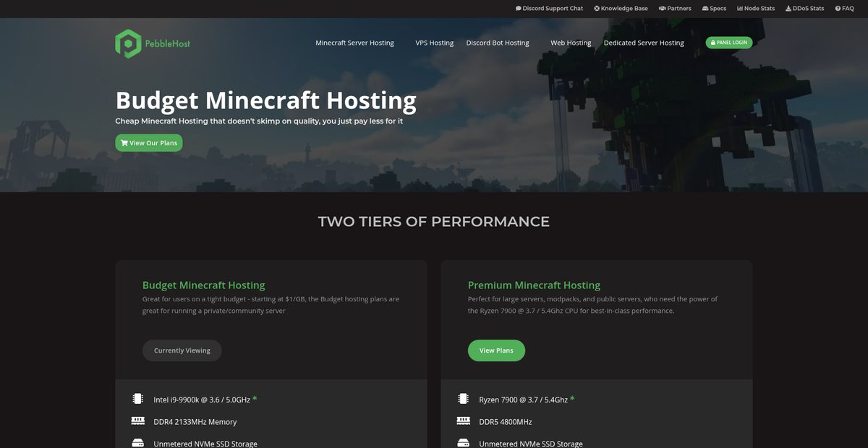This screenshot has width=868, height=448.
Task: Open the Partners link
Action: click(675, 9)
